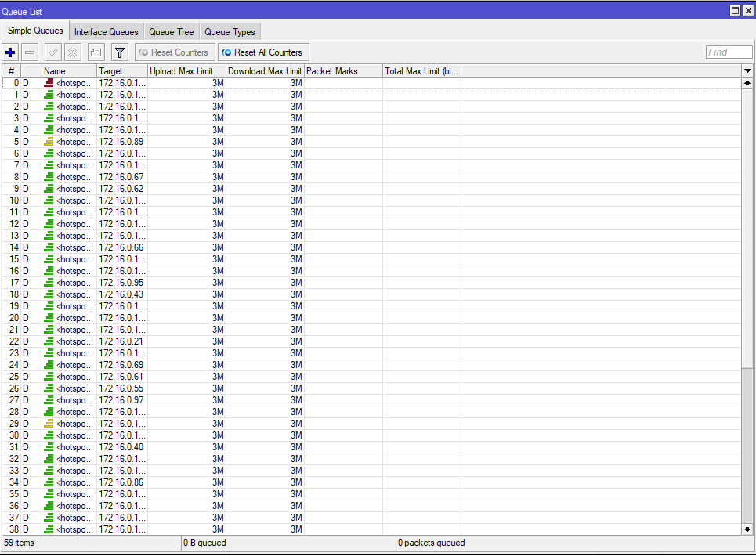Viewport: 756px width, 556px height.
Task: Select target cell 172.16.0.21
Action: (121, 341)
